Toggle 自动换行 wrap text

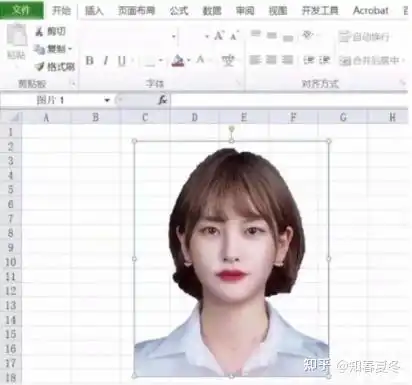coord(364,37)
